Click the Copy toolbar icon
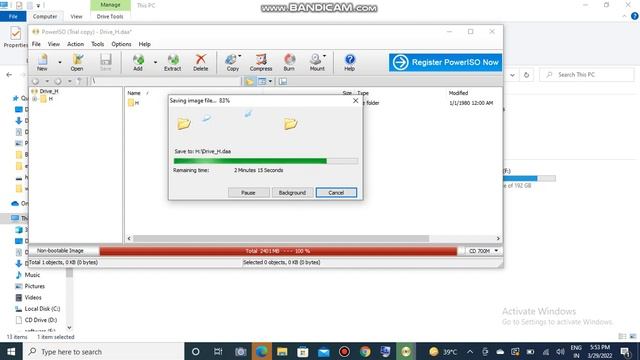The image size is (640, 360). coord(233,62)
